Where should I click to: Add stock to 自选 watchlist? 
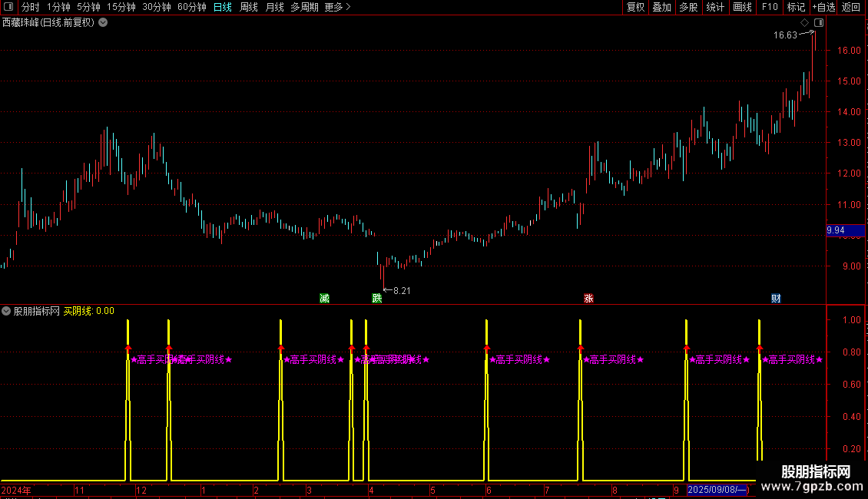(x=823, y=7)
